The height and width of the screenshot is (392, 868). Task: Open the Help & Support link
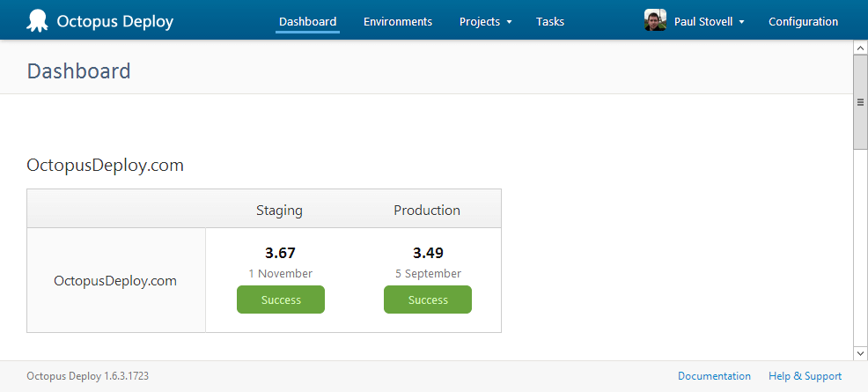point(805,376)
